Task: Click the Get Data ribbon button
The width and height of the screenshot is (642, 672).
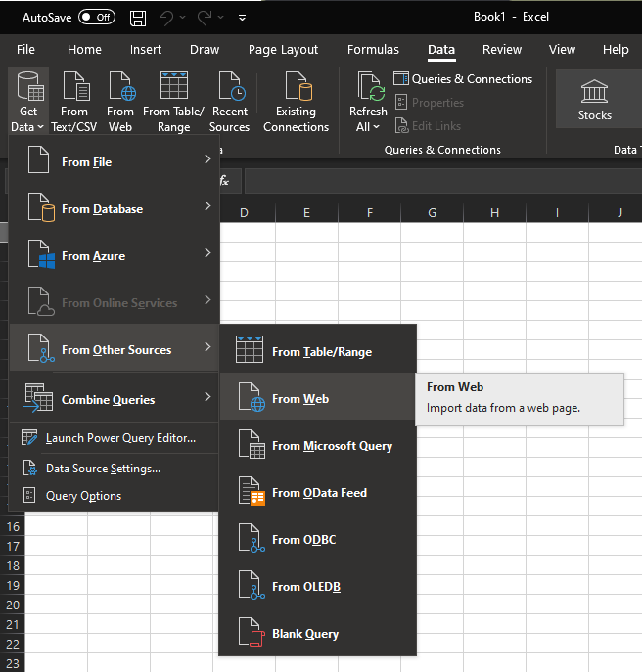Action: (x=27, y=101)
